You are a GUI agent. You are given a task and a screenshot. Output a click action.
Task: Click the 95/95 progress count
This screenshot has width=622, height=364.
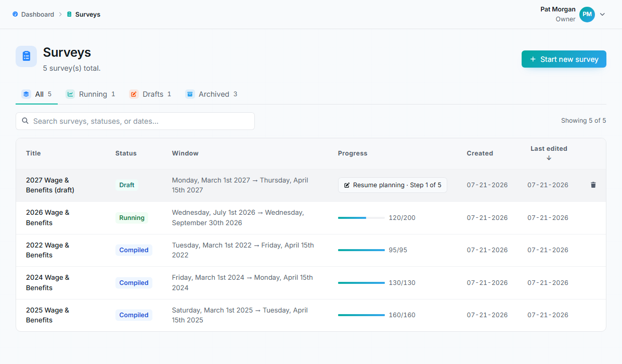pos(398,250)
